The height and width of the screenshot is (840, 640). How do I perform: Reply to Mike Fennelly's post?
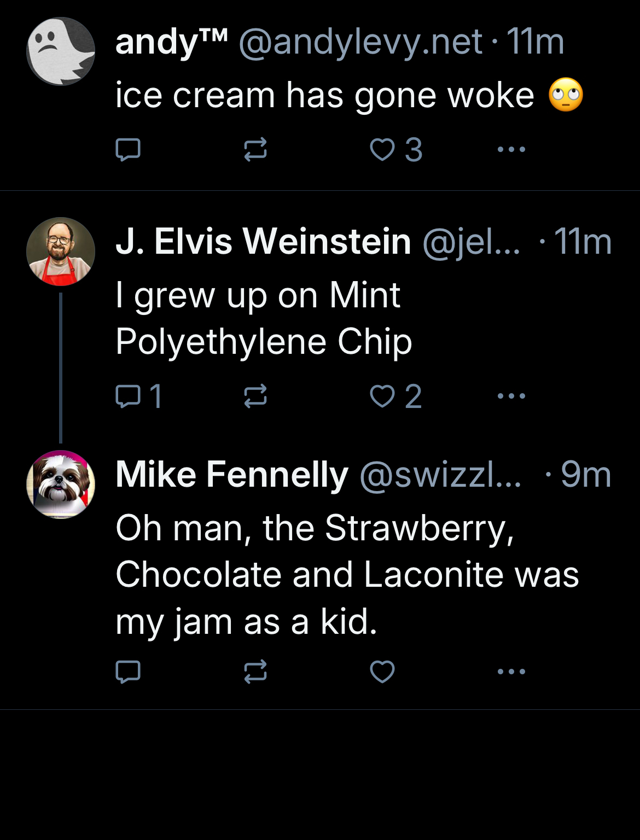128,672
